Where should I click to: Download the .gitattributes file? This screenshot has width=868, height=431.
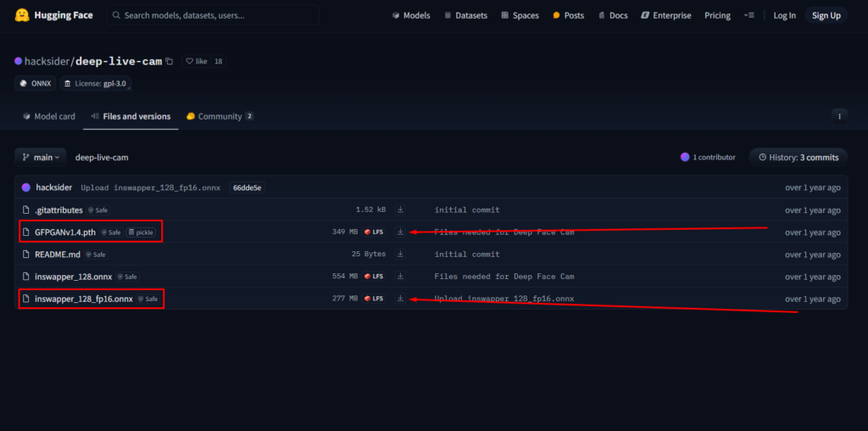(400, 210)
